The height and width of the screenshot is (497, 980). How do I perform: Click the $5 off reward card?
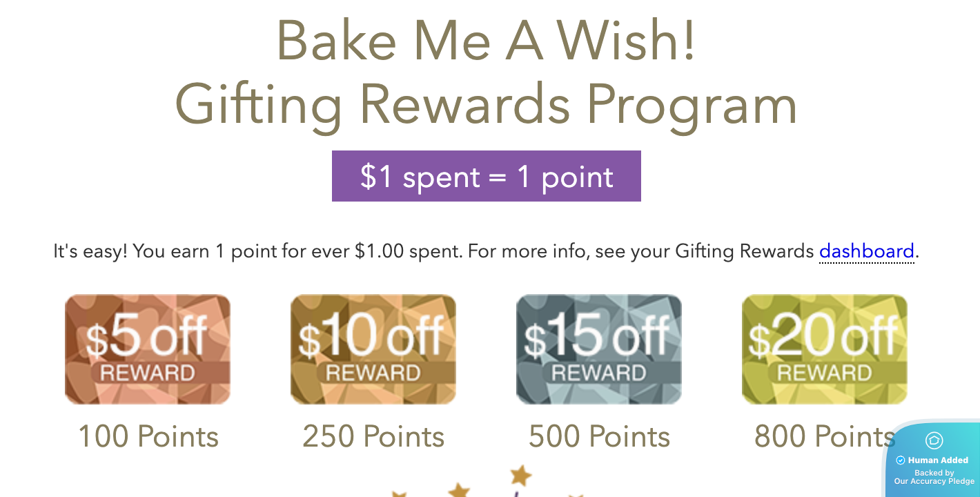(x=148, y=349)
